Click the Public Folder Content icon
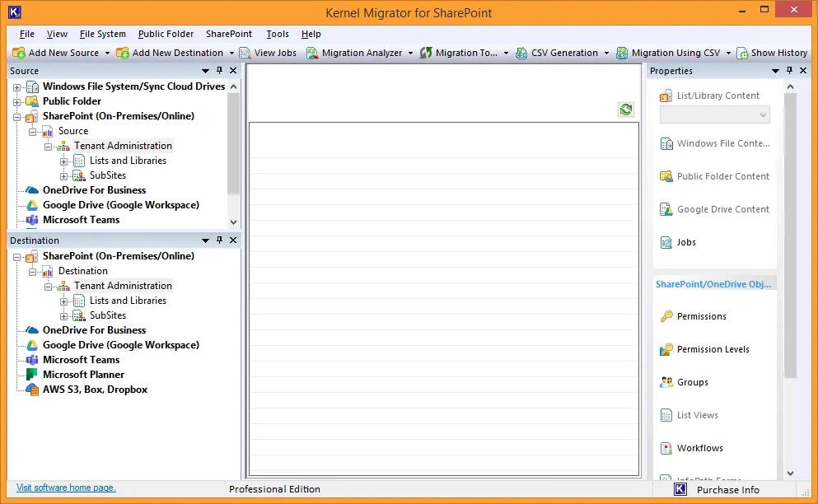This screenshot has height=504, width=818. (x=666, y=176)
